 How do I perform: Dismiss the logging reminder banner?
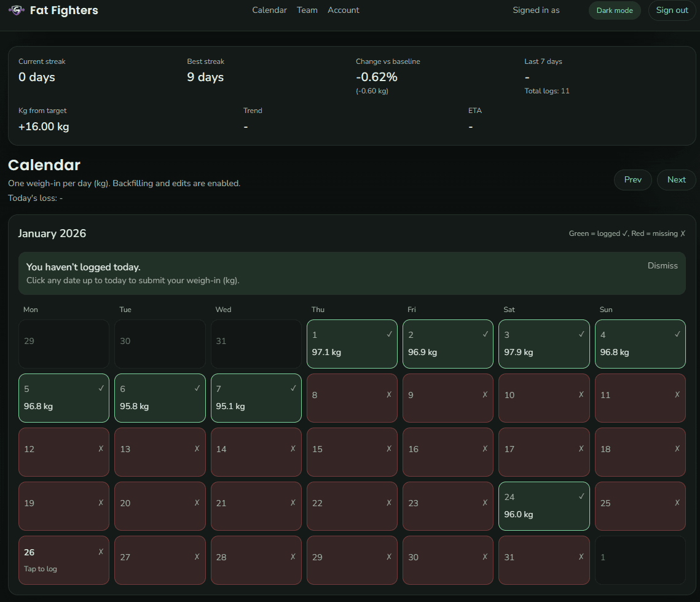tap(663, 265)
